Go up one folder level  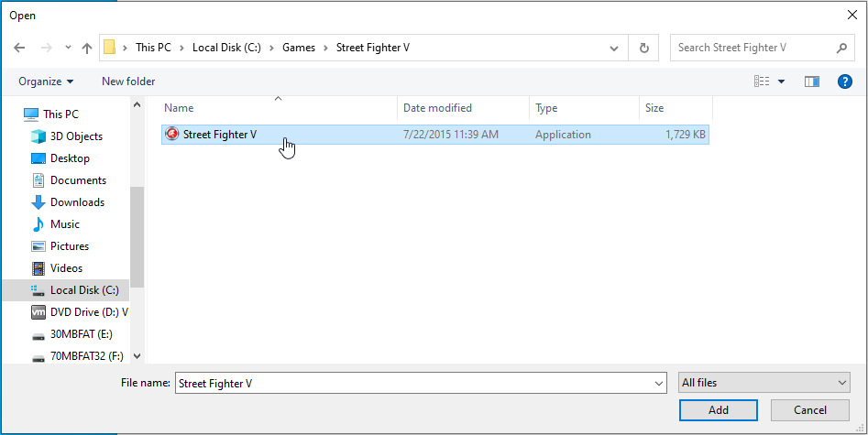(x=86, y=48)
